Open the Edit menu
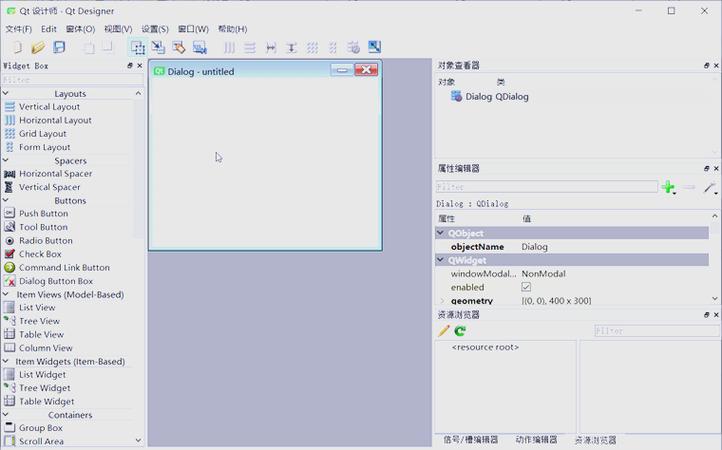The image size is (722, 450). point(49,29)
